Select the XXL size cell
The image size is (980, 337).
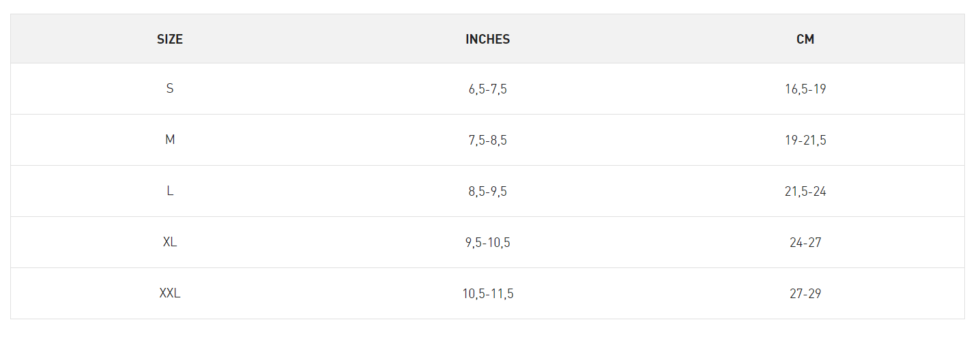pos(170,293)
